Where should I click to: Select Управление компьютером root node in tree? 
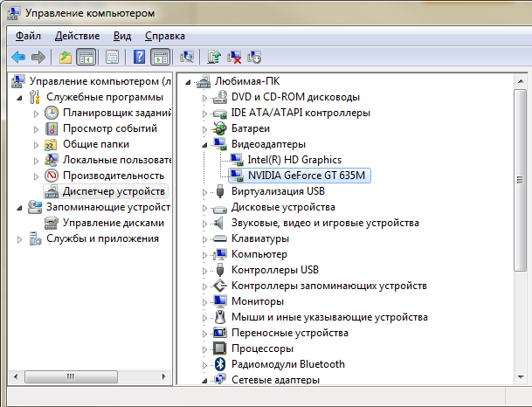pos(100,81)
